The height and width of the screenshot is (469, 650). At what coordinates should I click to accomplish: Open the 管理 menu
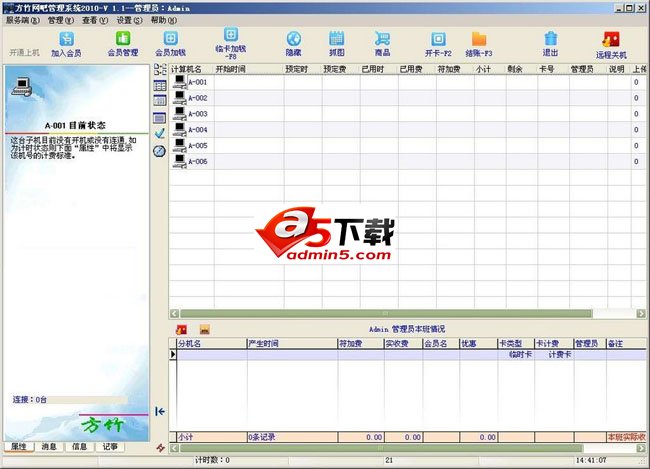point(61,20)
